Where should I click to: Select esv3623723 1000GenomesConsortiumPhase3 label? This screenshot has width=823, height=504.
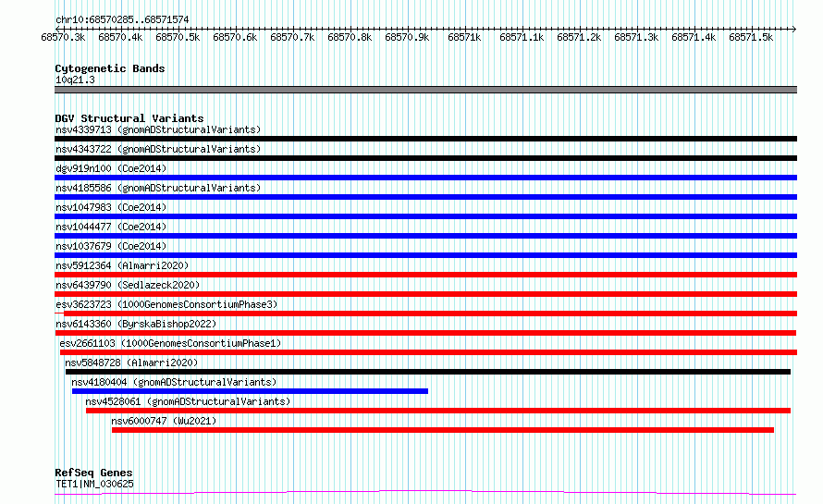pyautogui.click(x=166, y=304)
